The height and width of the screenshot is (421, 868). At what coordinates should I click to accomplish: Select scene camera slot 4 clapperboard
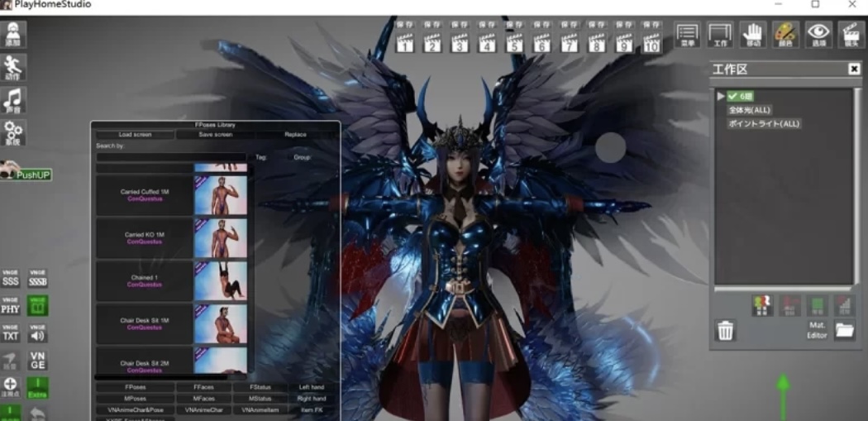[x=487, y=43]
